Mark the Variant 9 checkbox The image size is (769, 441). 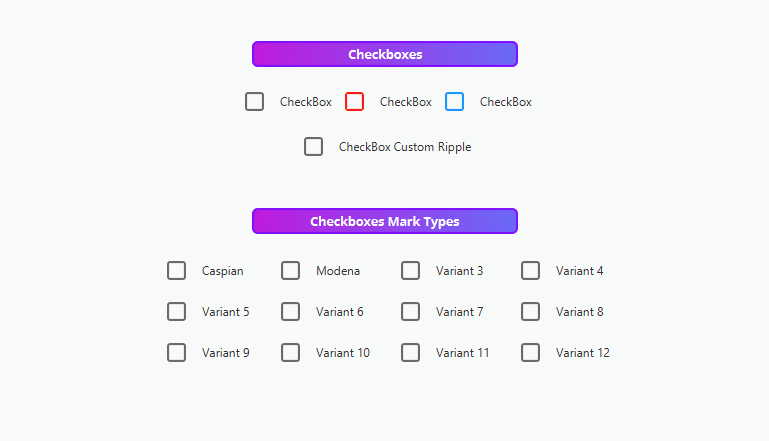(x=177, y=353)
